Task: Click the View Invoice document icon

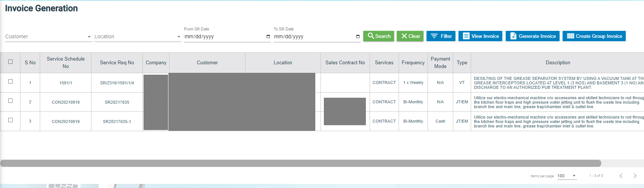Action: coord(466,36)
